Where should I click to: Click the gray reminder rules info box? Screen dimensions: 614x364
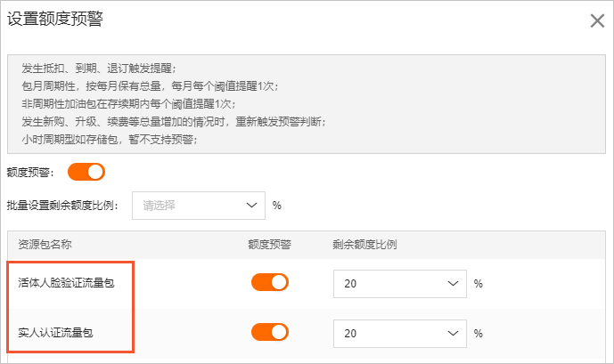[307, 104]
